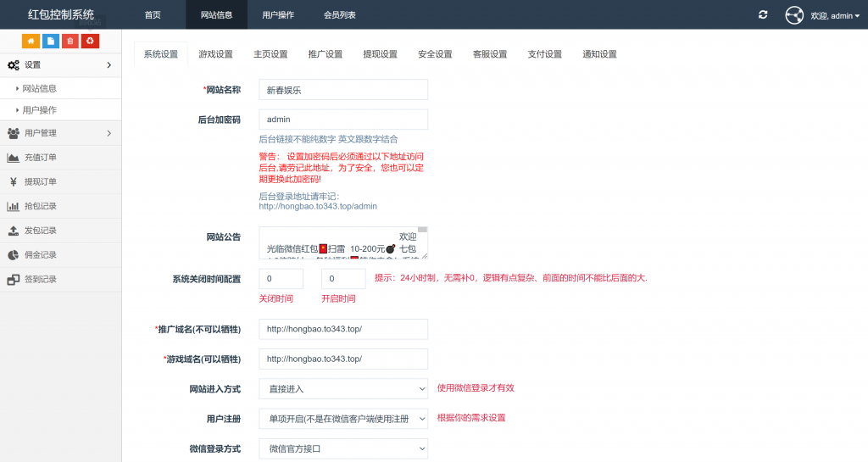Click the blue document icon button
The height and width of the screenshot is (462, 868).
click(51, 41)
